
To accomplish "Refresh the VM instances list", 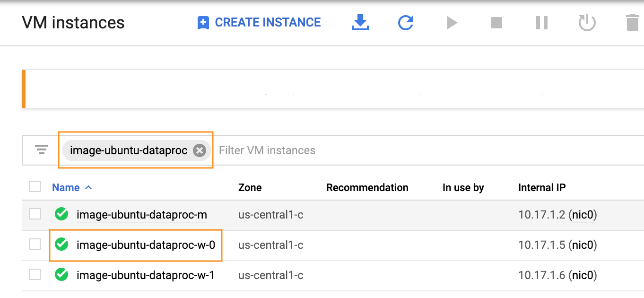I will pos(406,22).
